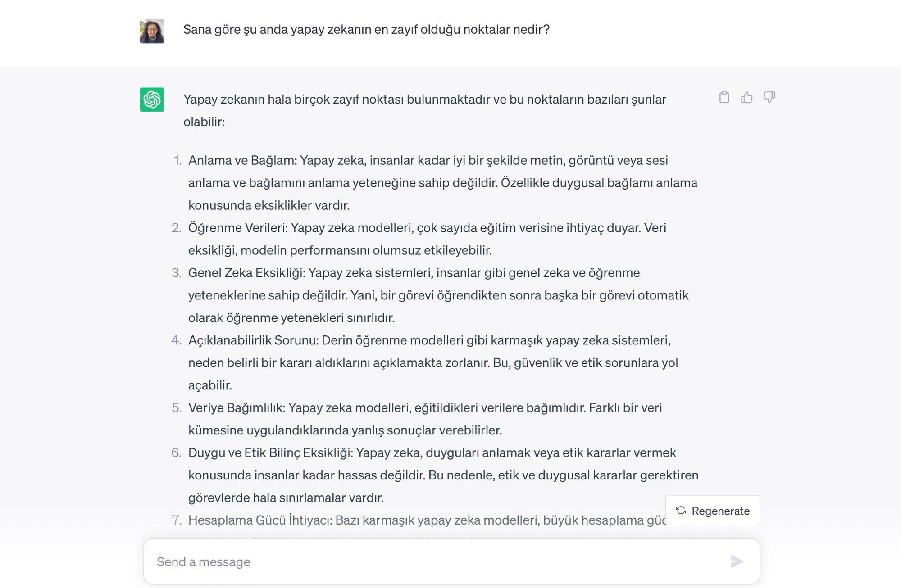Click the Regenerate button
The width and height of the screenshot is (901, 588).
pos(713,511)
